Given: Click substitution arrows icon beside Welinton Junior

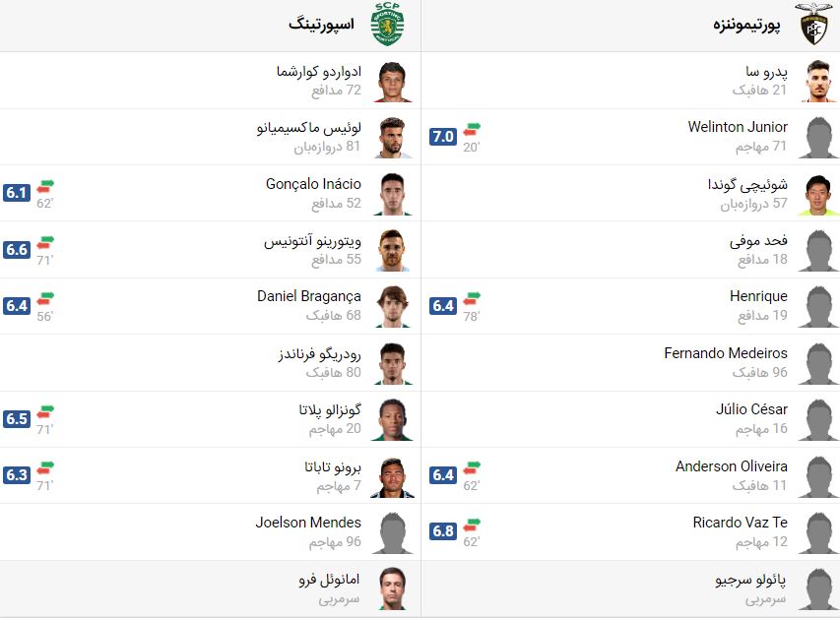Looking at the screenshot, I should 473,129.
